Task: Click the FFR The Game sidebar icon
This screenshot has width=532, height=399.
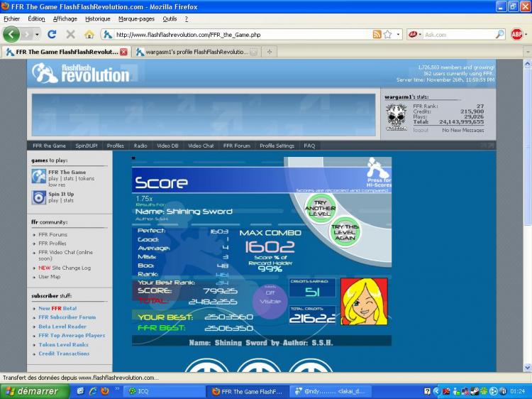Action: click(x=38, y=175)
